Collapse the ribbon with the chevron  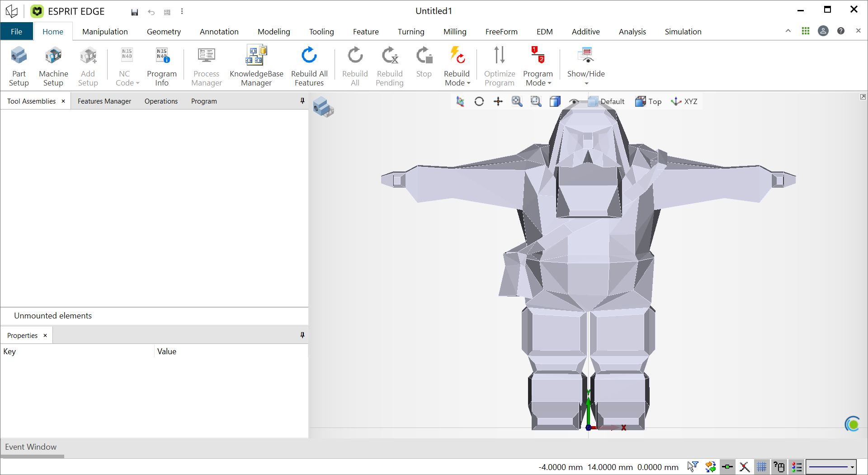click(788, 31)
